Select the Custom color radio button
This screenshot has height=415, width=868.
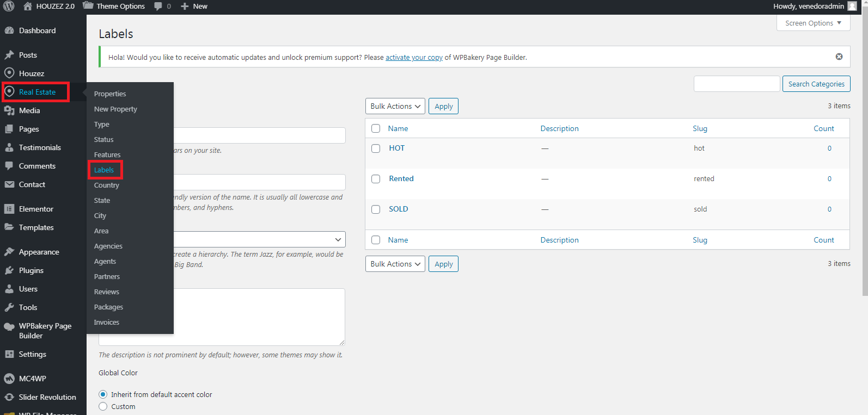pos(103,406)
